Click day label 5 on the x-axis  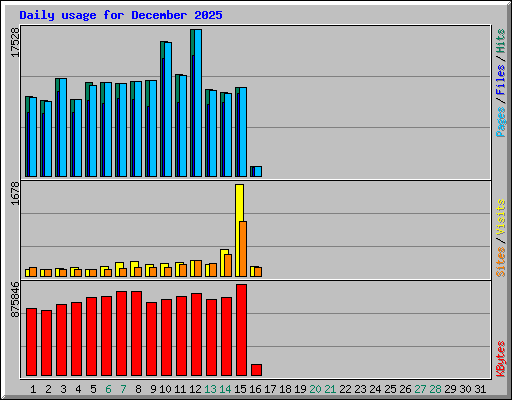pyautogui.click(x=93, y=389)
